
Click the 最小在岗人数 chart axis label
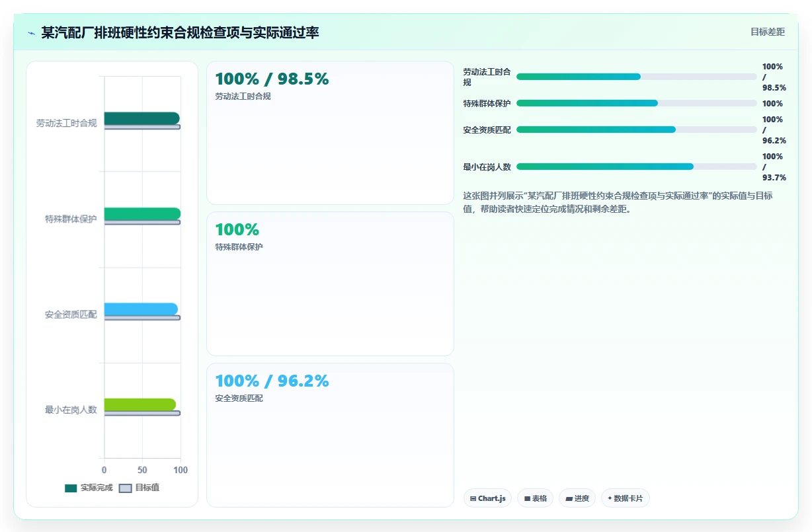[x=71, y=410]
